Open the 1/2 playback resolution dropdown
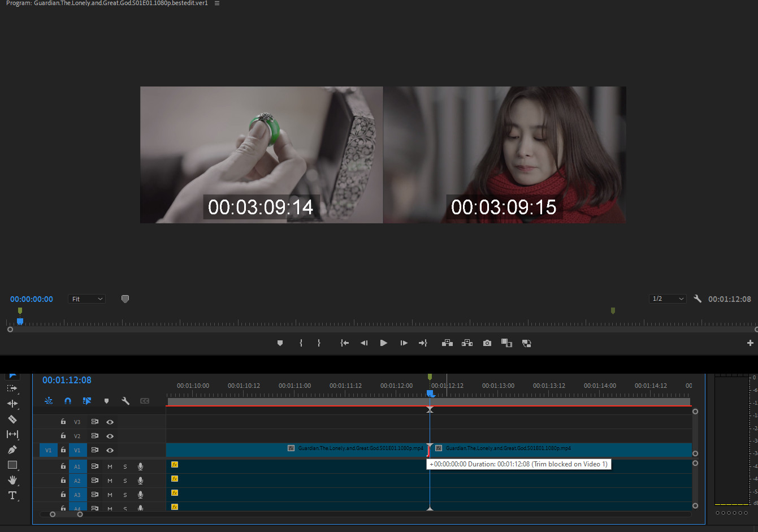This screenshot has width=758, height=532. (668, 299)
